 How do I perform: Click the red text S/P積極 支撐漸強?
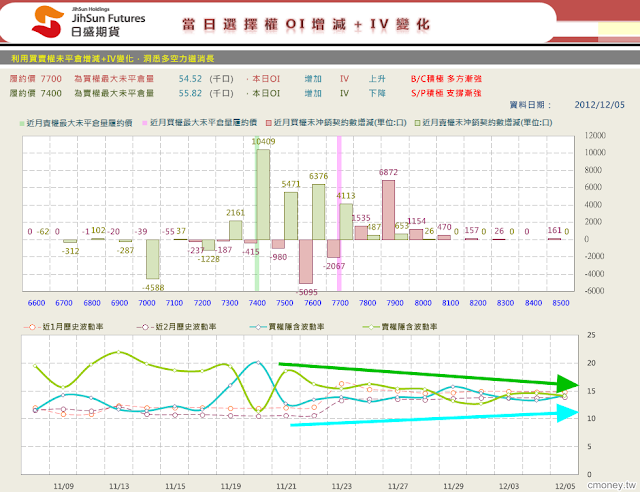tap(446, 94)
